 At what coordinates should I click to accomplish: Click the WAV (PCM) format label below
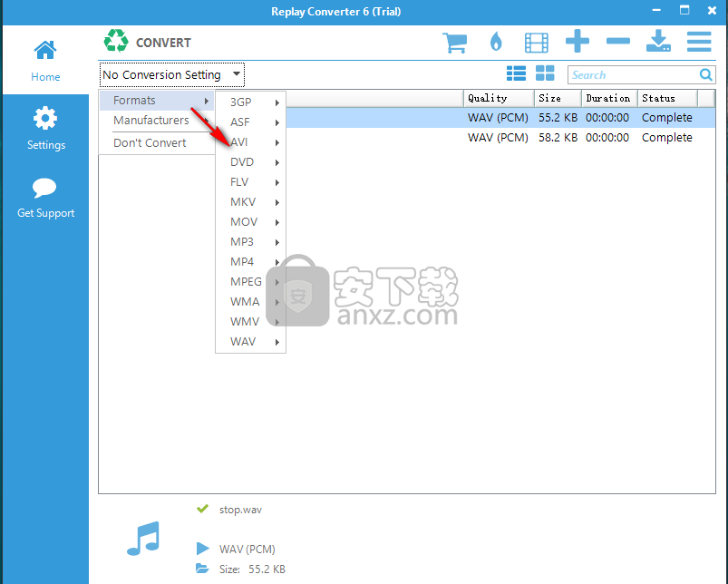[247, 550]
